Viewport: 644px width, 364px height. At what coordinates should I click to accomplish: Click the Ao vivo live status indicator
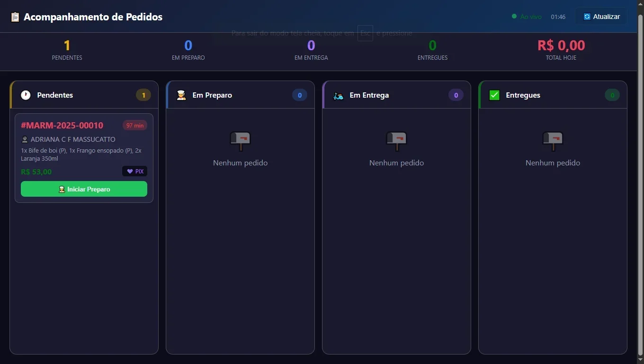pyautogui.click(x=527, y=16)
